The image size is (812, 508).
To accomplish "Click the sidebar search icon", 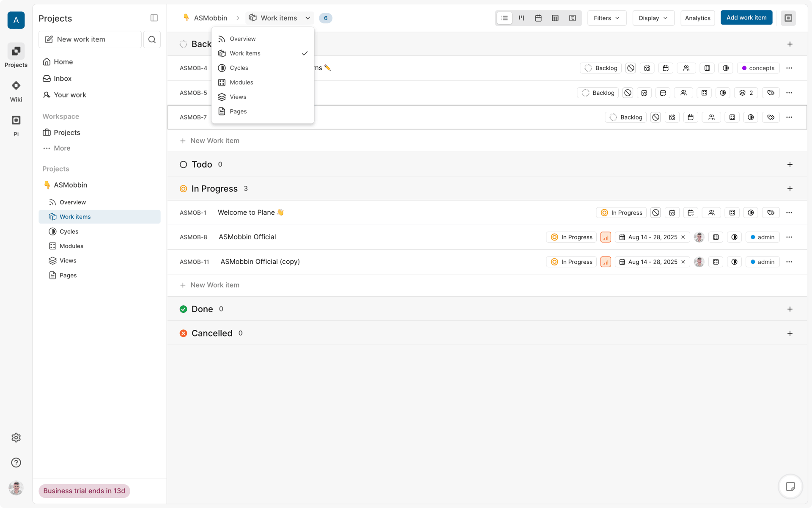I will (152, 39).
